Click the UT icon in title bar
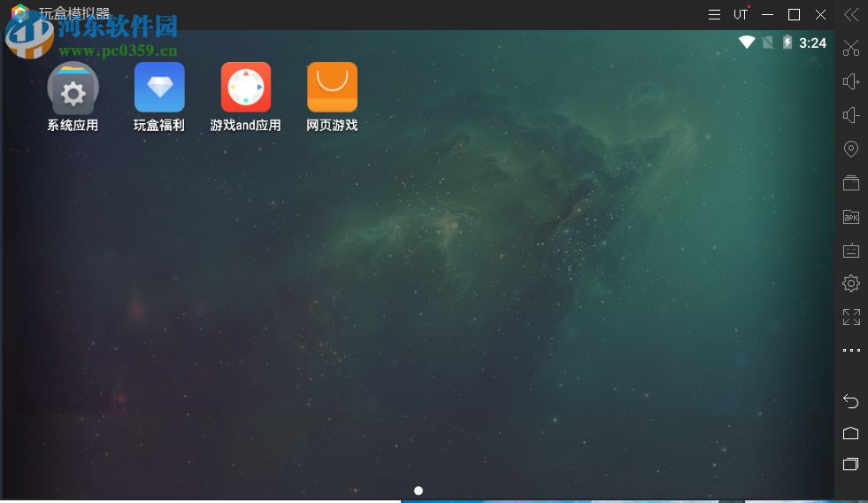868x503 pixels. click(x=741, y=14)
